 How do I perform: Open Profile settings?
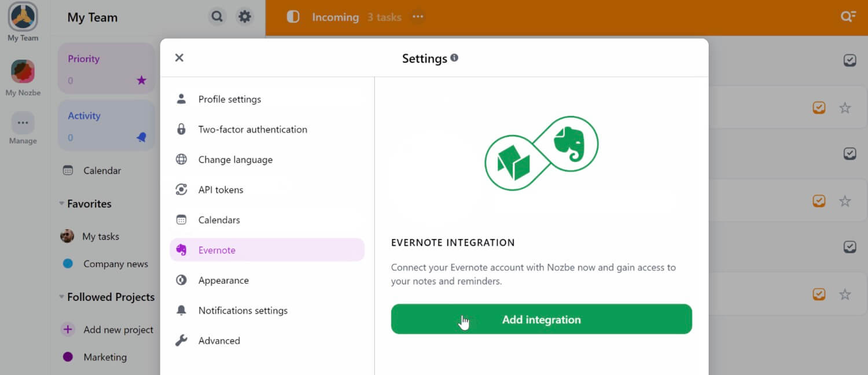tap(267, 99)
